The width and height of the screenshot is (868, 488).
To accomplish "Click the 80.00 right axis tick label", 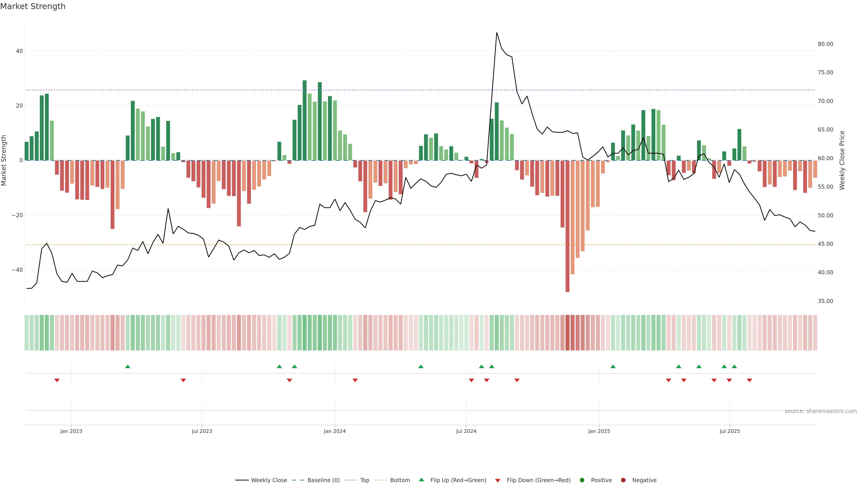I will (x=825, y=44).
